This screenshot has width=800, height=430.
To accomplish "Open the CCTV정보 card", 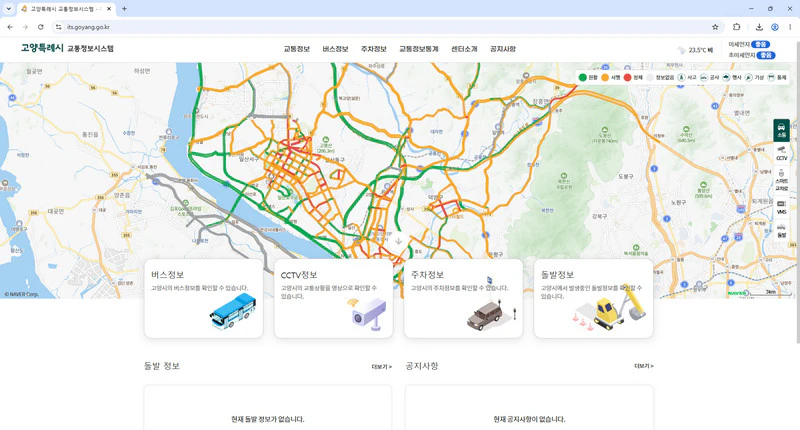I will pos(334,298).
